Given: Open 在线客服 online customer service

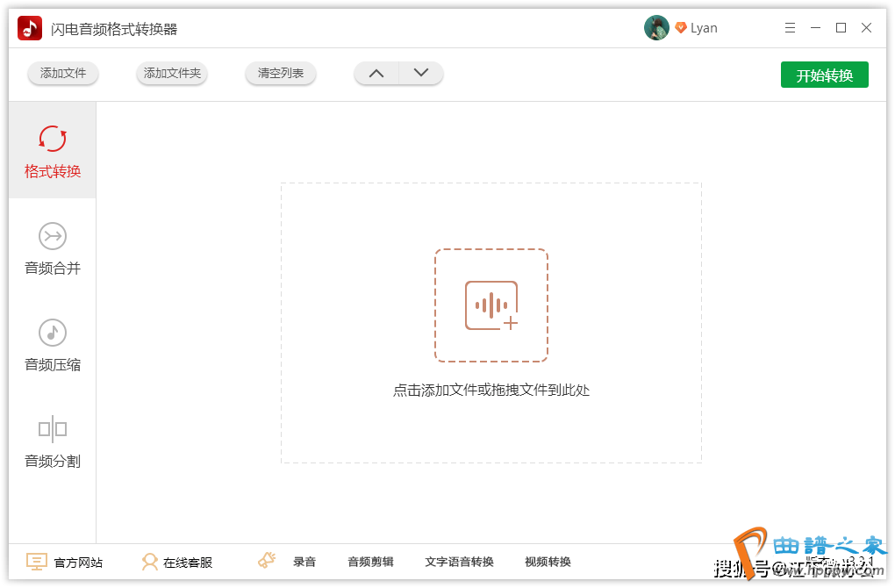Looking at the screenshot, I should [x=177, y=563].
